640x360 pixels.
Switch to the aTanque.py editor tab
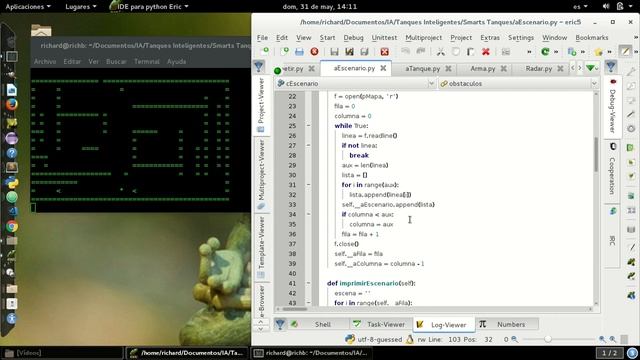tap(422, 69)
